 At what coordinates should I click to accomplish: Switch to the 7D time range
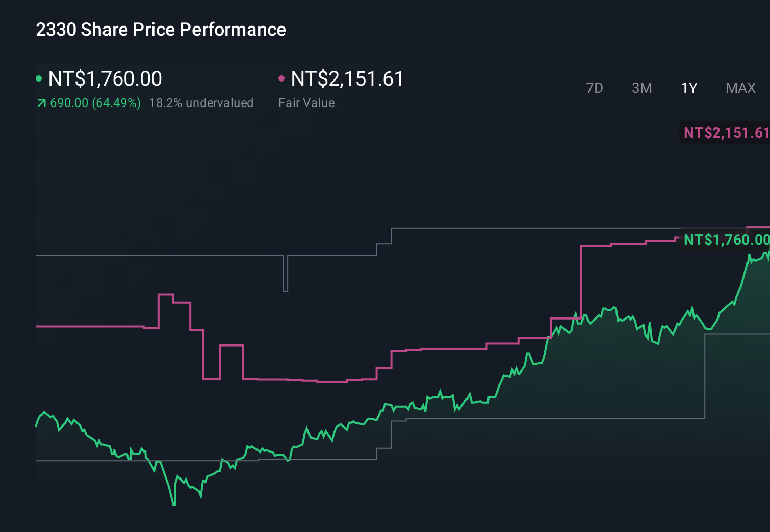click(x=595, y=88)
